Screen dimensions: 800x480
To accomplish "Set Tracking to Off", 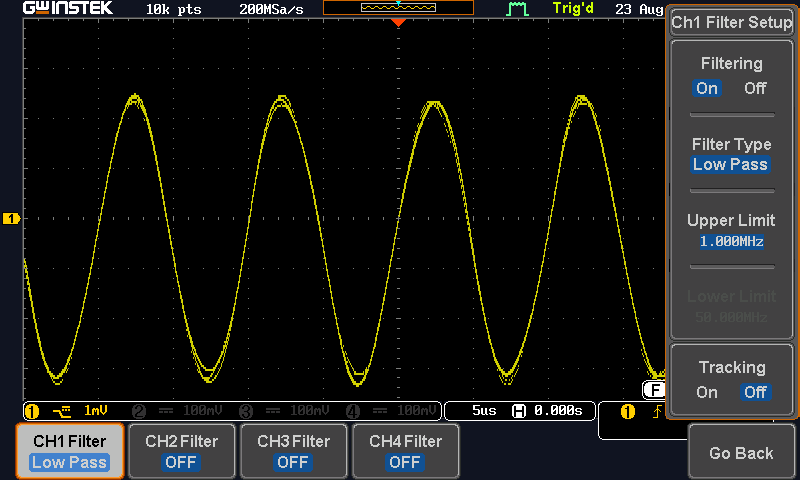I will coord(755,392).
